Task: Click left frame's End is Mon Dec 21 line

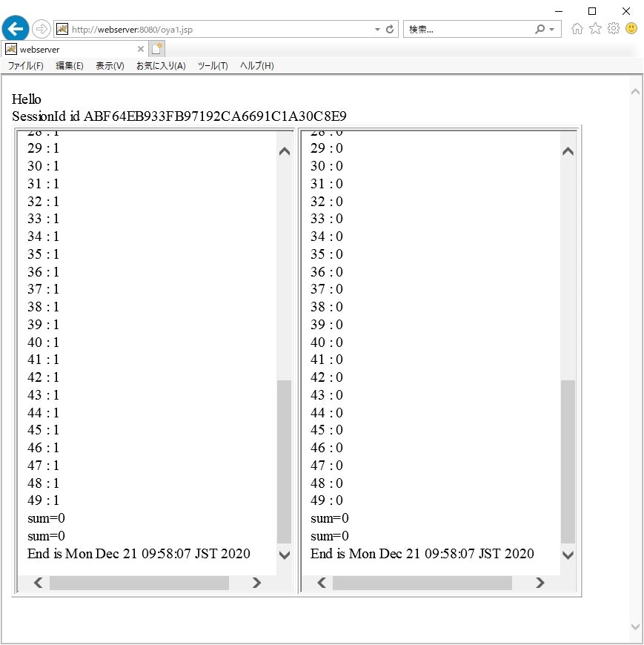Action: 139,554
